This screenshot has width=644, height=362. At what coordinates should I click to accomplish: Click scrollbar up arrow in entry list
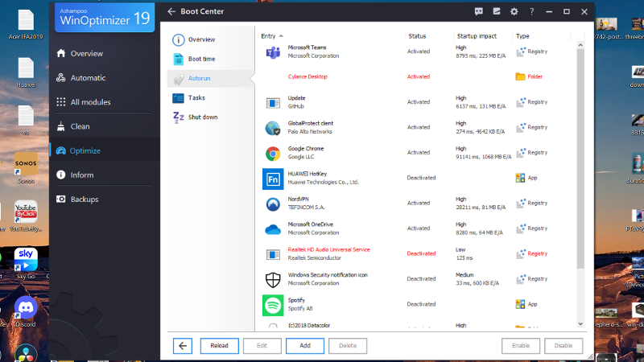tap(580, 45)
